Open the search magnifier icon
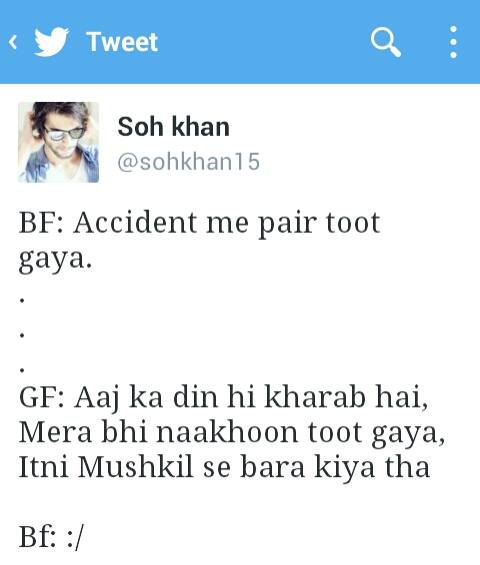This screenshot has height=565, width=480. (x=386, y=42)
